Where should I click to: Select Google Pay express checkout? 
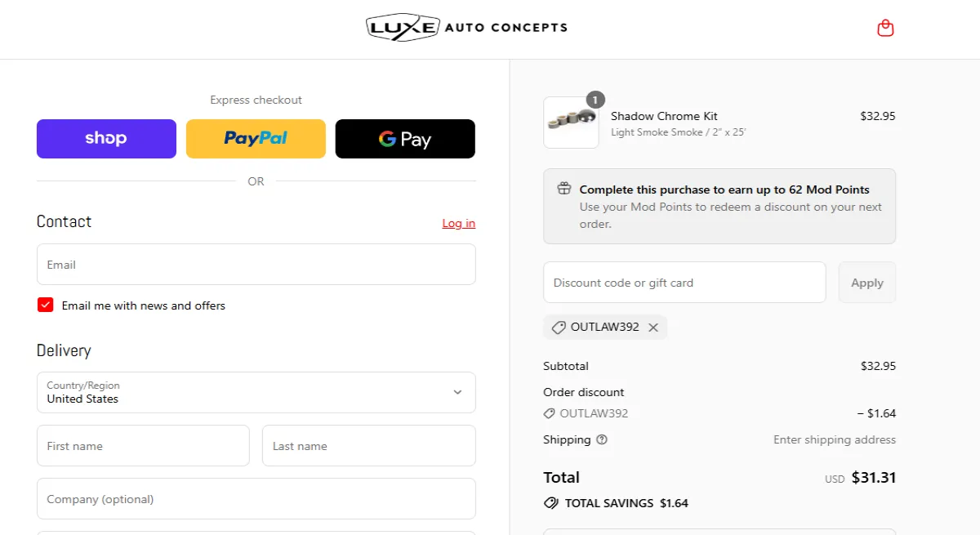point(405,139)
